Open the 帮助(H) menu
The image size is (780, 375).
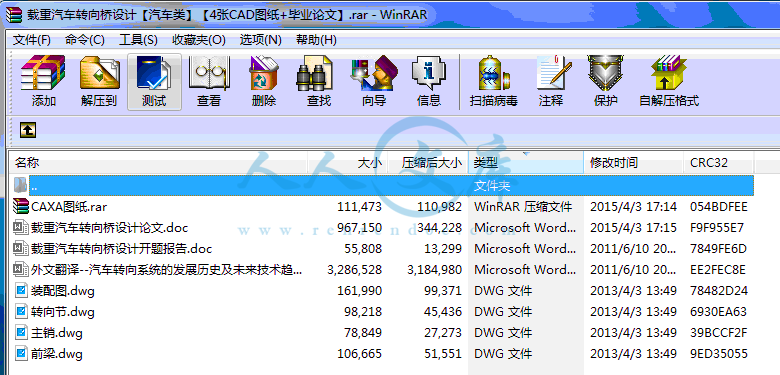[316, 40]
